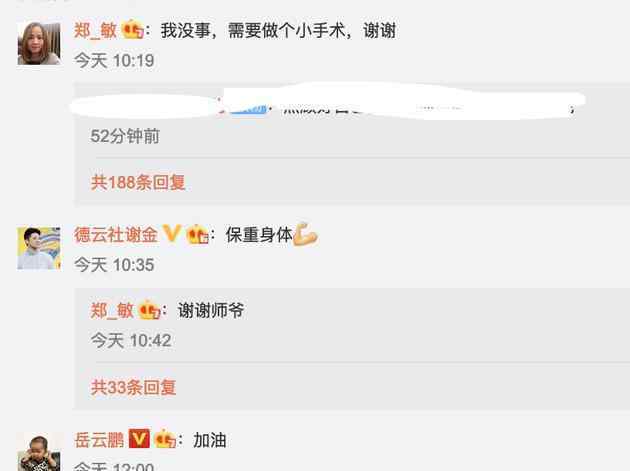This screenshot has height=471, width=630.
Task: Open 岳云鹏's profile avatar
Action: click(x=39, y=452)
